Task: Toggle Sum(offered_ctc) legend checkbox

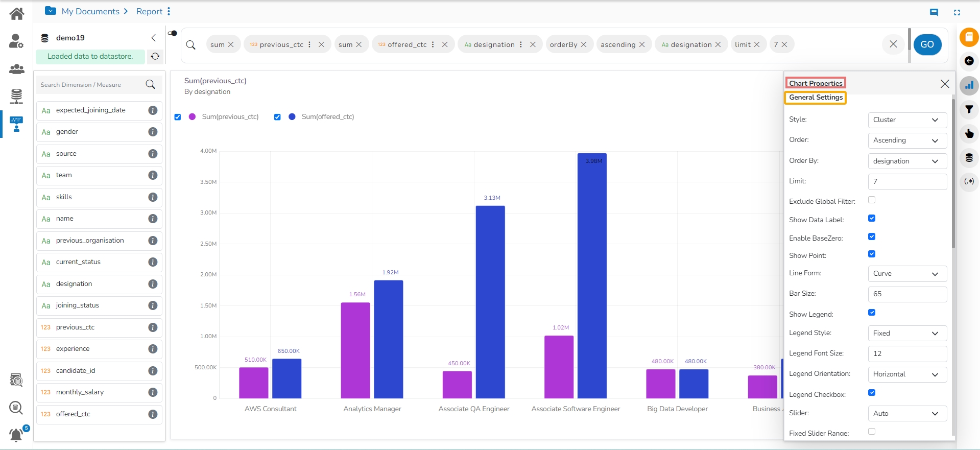Action: [277, 117]
